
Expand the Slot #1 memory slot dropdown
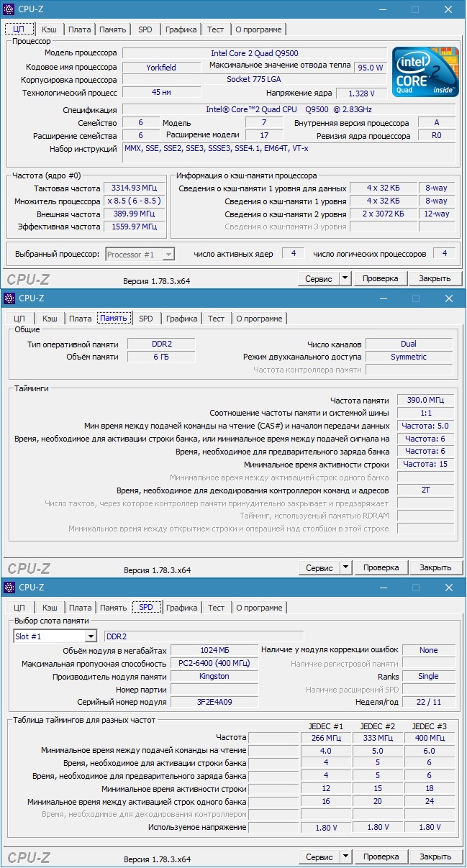tap(91, 636)
